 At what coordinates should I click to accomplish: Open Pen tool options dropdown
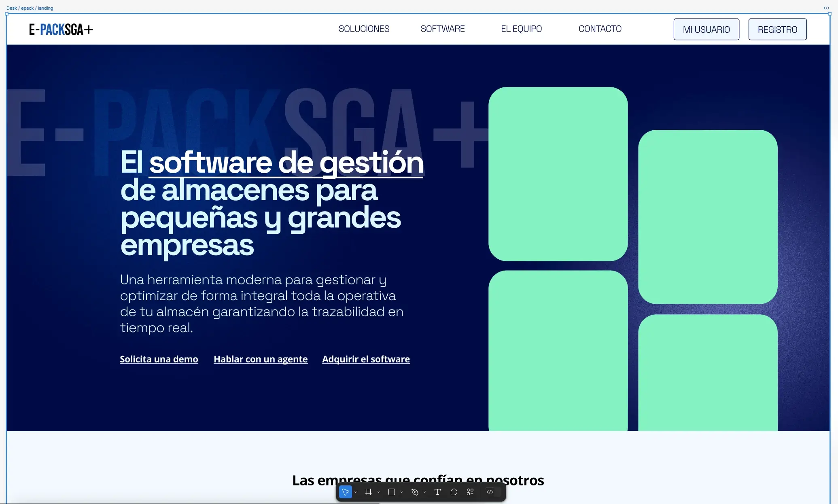[424, 492]
